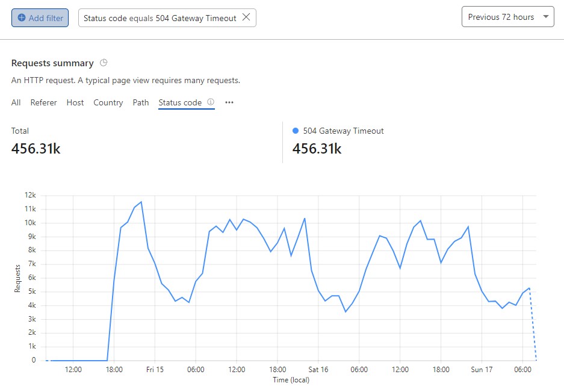The height and width of the screenshot is (392, 564).
Task: Click the info icon next to Status code
Action: [x=211, y=102]
